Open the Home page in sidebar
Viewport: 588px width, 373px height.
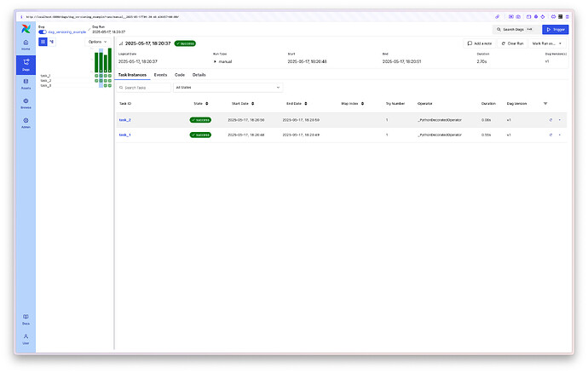[x=26, y=43]
